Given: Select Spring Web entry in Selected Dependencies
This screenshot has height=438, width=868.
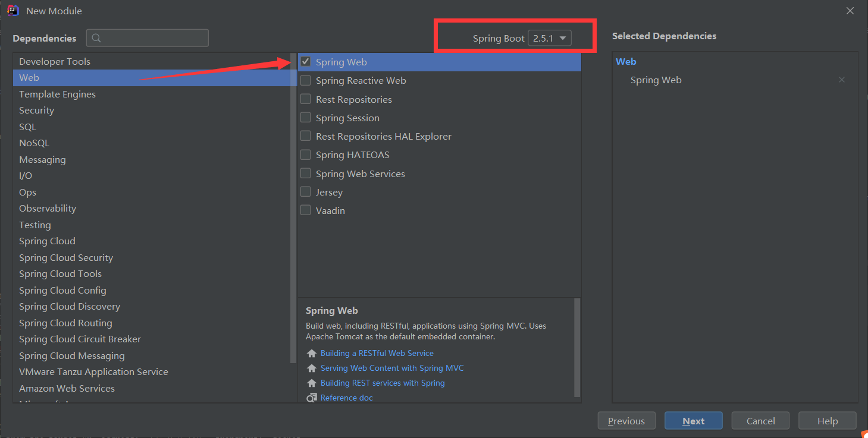Looking at the screenshot, I should [x=656, y=80].
